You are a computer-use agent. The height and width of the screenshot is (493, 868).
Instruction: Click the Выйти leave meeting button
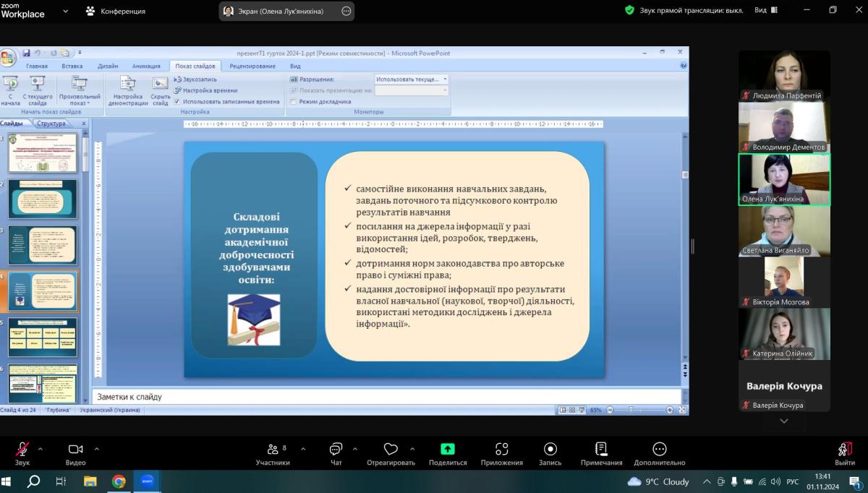[x=844, y=453]
